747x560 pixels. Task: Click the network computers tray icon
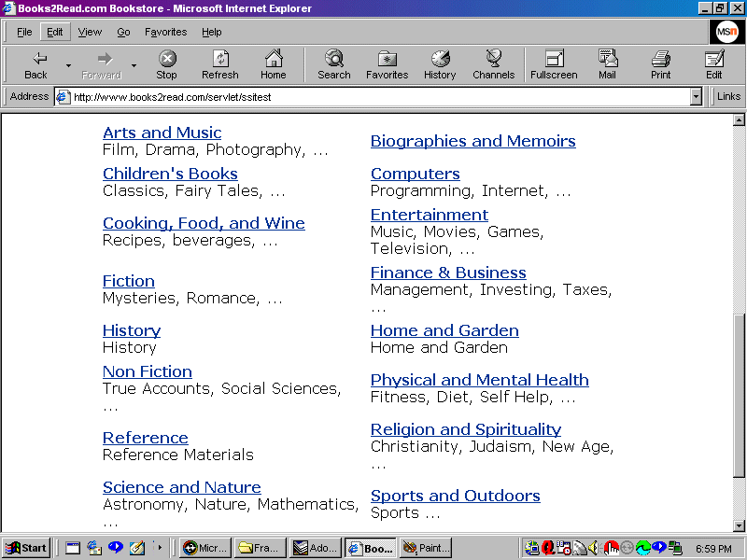click(x=675, y=548)
